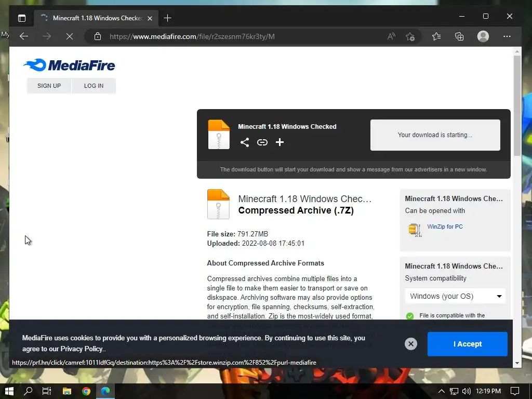532x399 pixels.
Task: Open volume control in system tray
Action: click(467, 391)
